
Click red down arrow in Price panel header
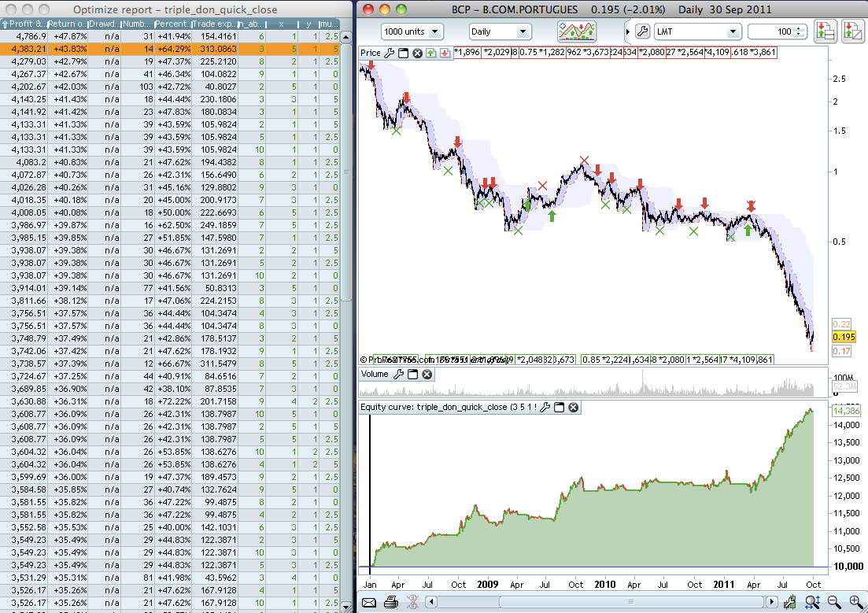(x=445, y=54)
